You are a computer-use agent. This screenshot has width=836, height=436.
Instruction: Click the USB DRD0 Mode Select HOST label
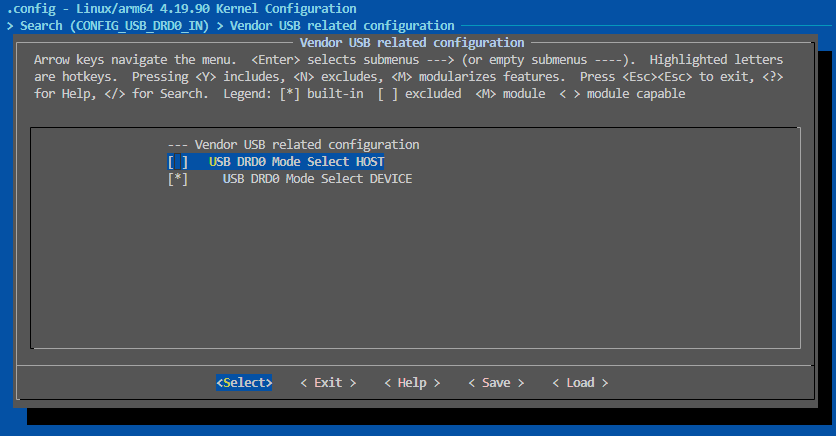click(296, 162)
